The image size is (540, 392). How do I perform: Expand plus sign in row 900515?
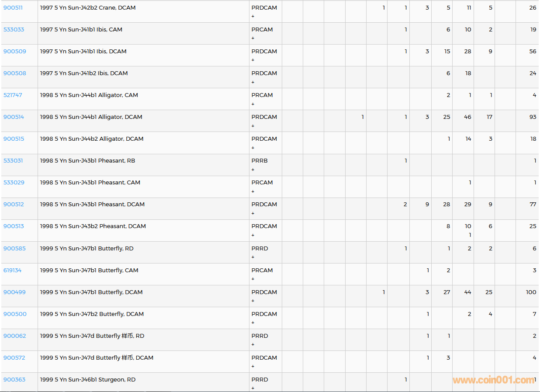coord(253,148)
